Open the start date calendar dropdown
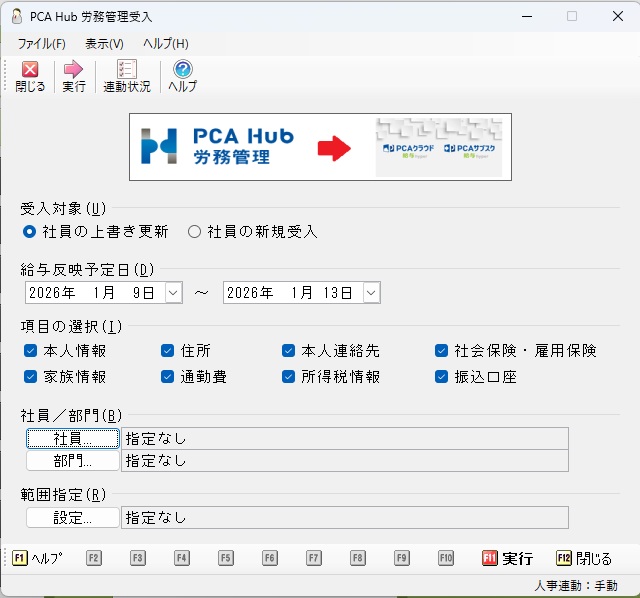The image size is (640, 598). coord(172,293)
